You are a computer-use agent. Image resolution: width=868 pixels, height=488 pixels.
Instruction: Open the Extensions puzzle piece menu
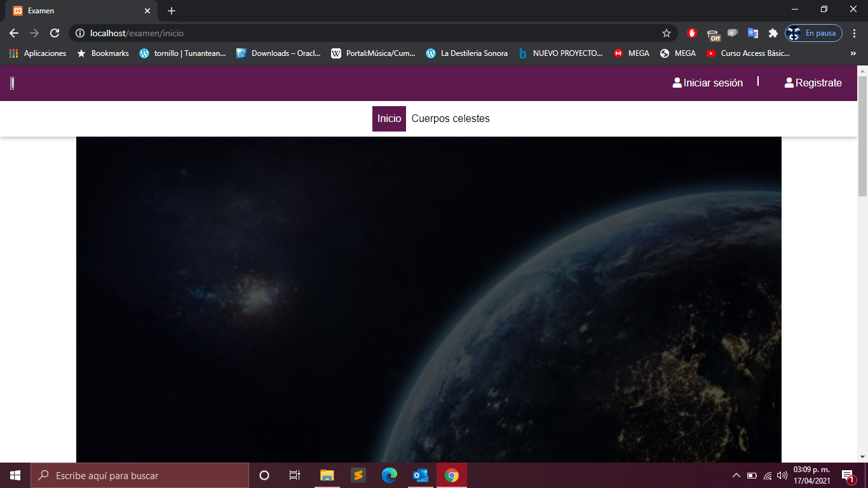pyautogui.click(x=773, y=33)
